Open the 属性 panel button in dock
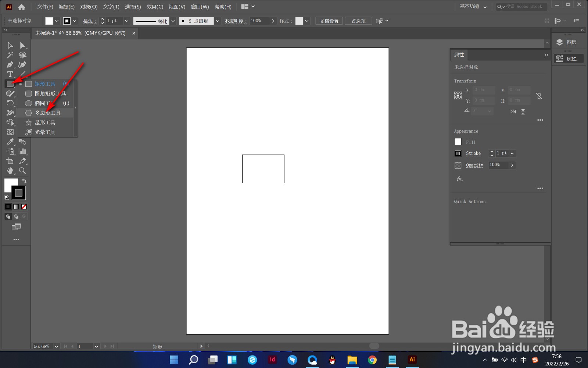The image size is (588, 368). pos(569,59)
